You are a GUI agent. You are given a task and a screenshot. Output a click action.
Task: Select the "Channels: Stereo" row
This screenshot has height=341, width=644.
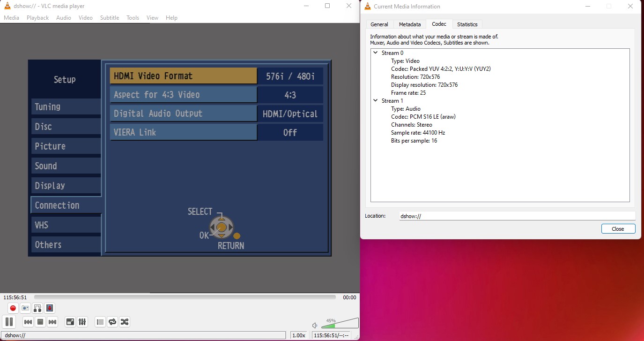[x=412, y=125]
